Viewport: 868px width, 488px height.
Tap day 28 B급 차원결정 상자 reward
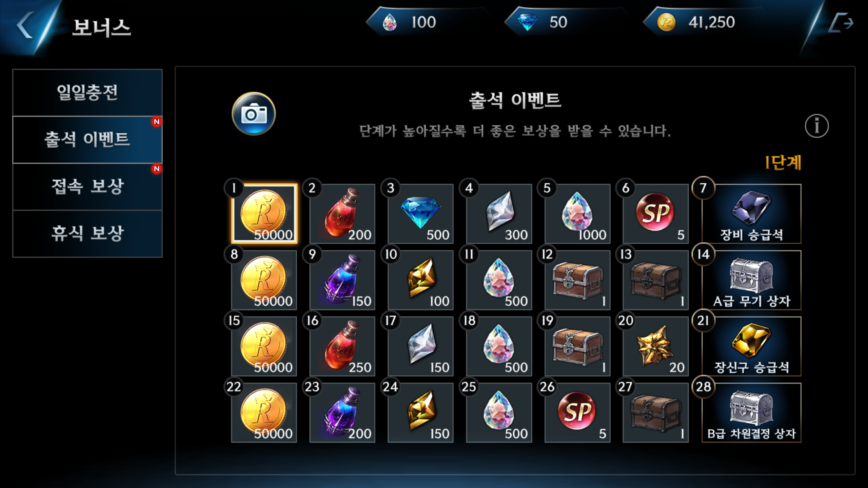[x=751, y=412]
